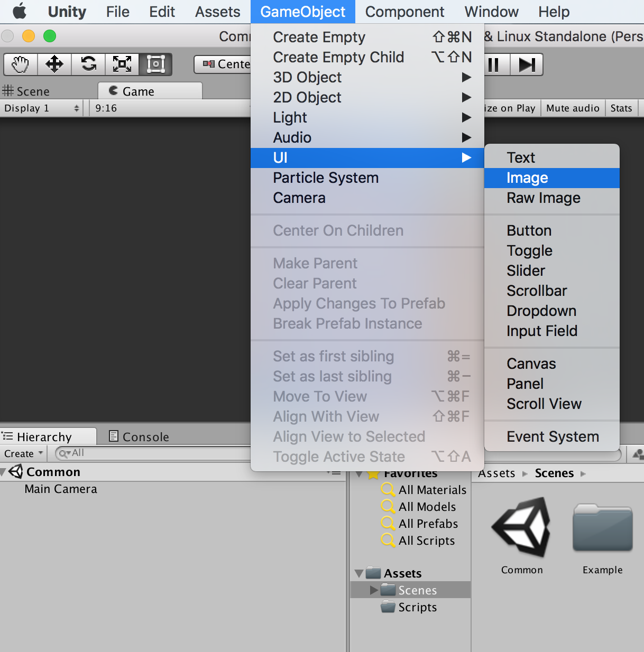The width and height of the screenshot is (644, 652).
Task: Toggle the Center pivot button
Action: tap(223, 64)
